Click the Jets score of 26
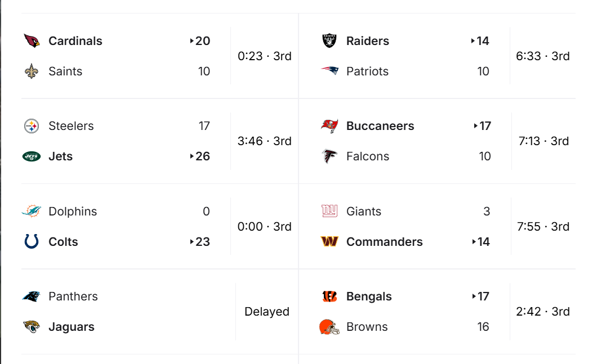 tap(202, 156)
